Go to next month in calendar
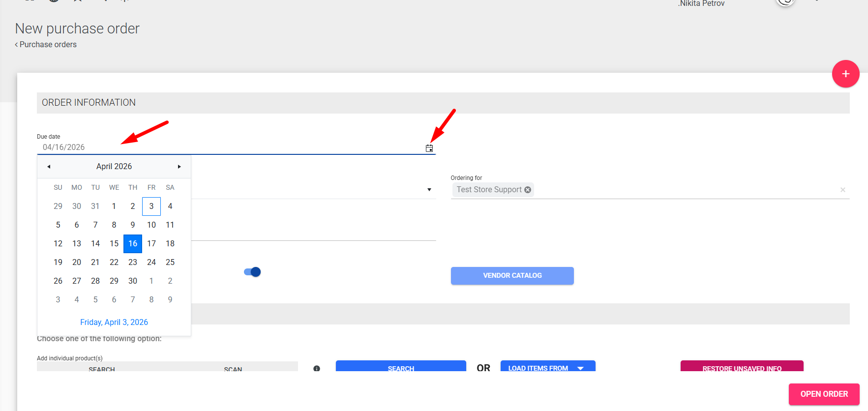The image size is (868, 411). [179, 167]
